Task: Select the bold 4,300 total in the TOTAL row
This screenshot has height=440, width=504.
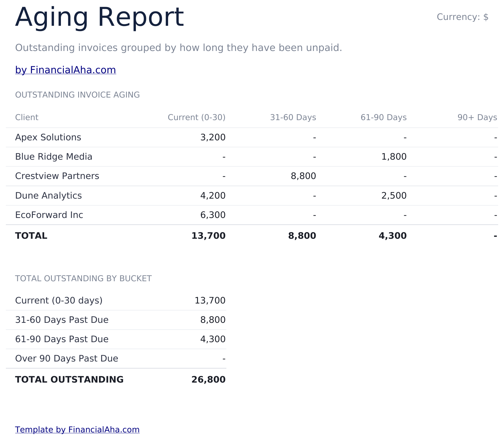Action: [393, 236]
